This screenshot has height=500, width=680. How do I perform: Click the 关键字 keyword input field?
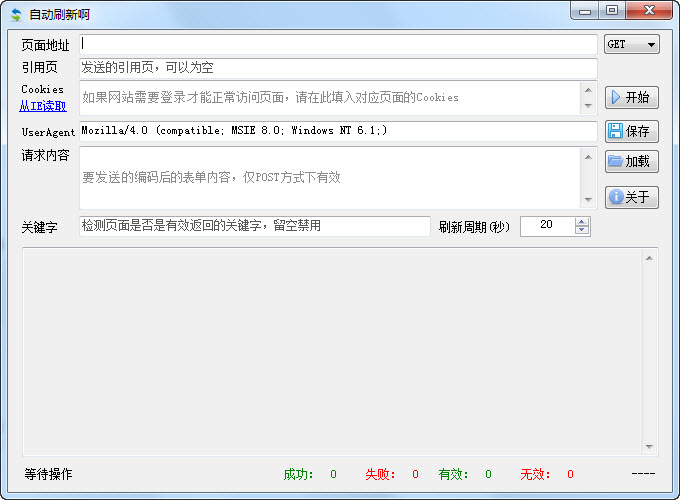255,226
